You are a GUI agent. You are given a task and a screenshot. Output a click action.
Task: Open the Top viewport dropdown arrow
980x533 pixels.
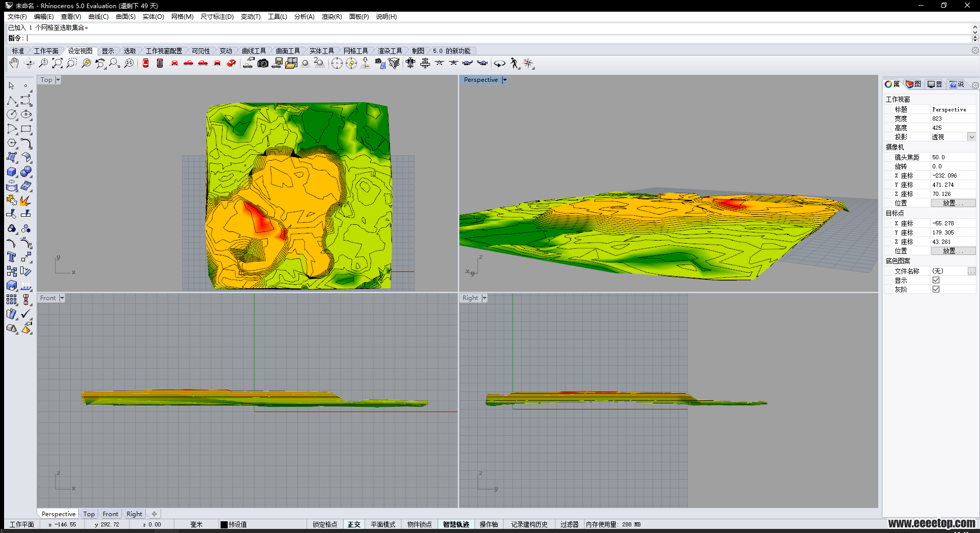(x=58, y=80)
